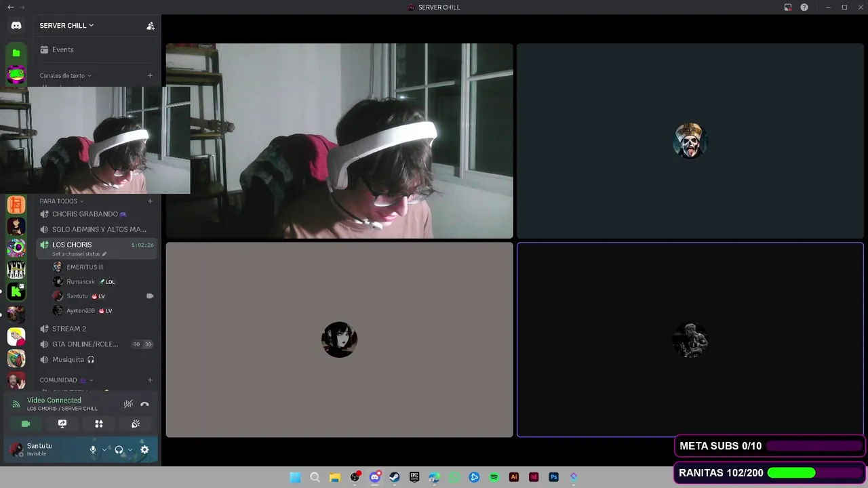Image resolution: width=868 pixels, height=488 pixels.
Task: Open the inbox icon in title bar
Action: coord(788,7)
